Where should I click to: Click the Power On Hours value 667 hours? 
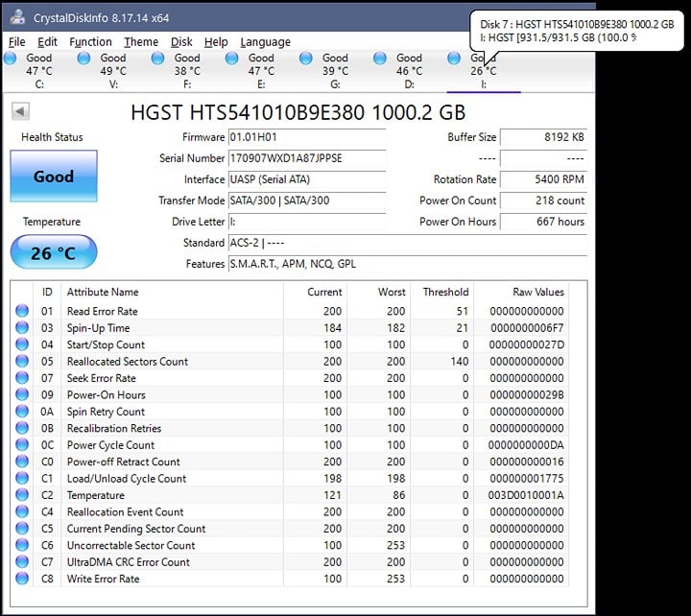(544, 222)
